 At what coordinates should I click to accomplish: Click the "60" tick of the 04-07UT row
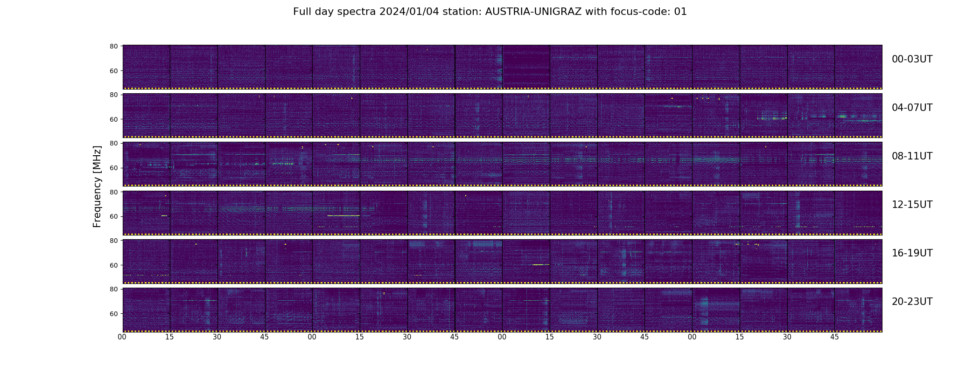tap(113, 119)
